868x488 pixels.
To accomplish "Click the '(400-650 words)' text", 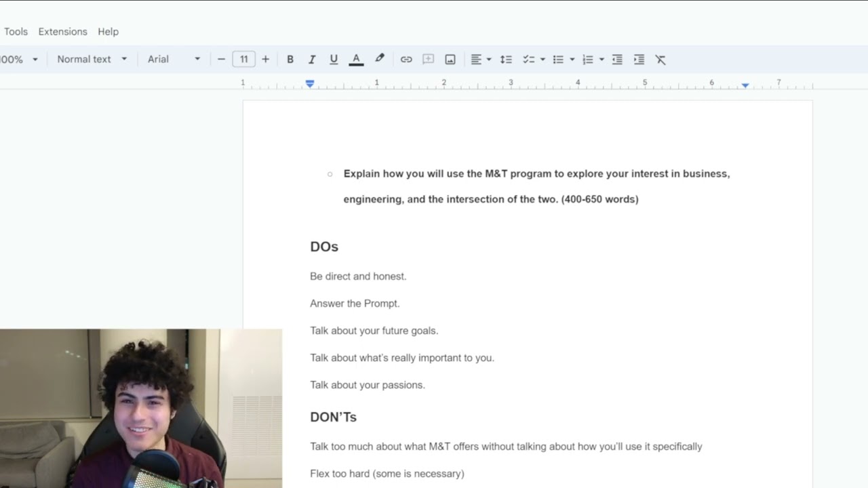I will click(599, 199).
